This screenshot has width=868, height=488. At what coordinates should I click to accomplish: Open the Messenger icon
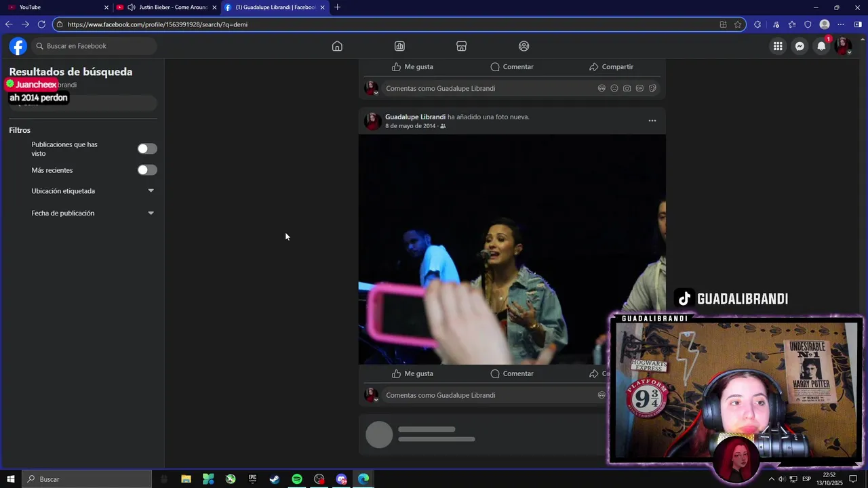[x=800, y=46]
